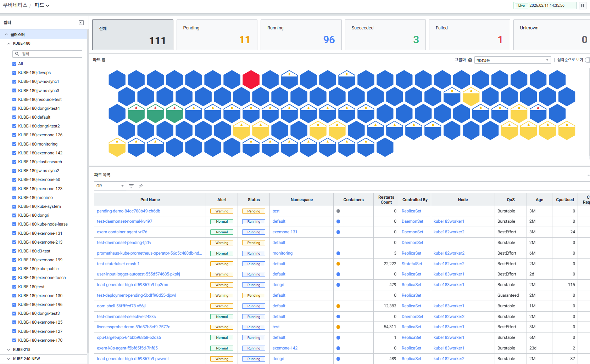Collapse the filter side panel
The height and width of the screenshot is (364, 590).
81,23
